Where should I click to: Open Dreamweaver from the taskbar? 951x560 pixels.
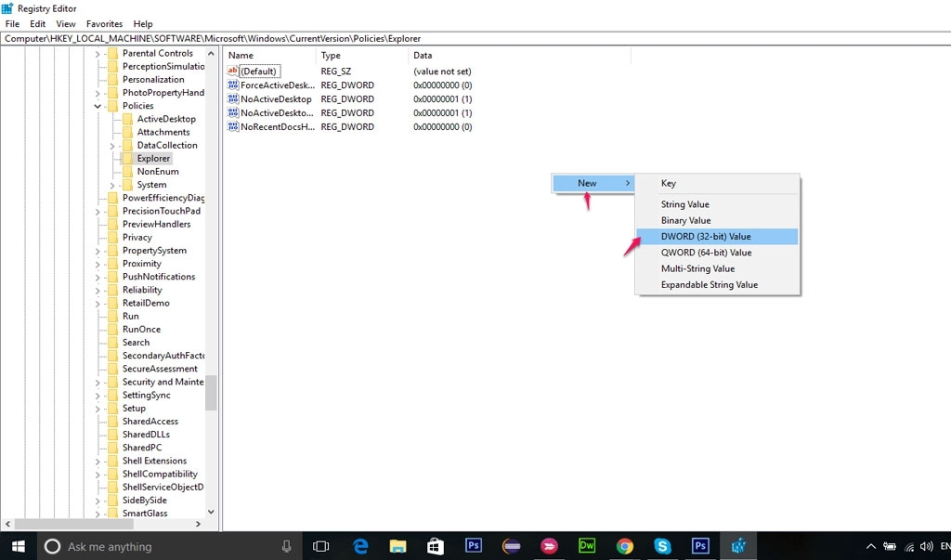(586, 546)
